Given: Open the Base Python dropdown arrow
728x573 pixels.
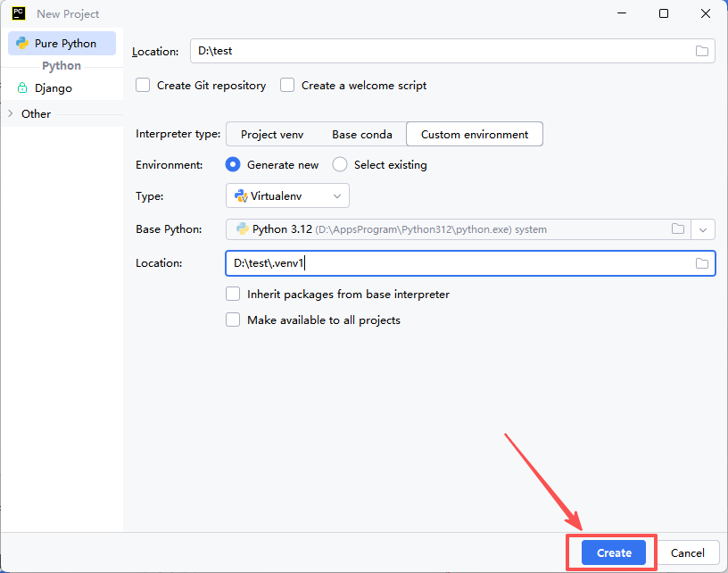Looking at the screenshot, I should 703,230.
